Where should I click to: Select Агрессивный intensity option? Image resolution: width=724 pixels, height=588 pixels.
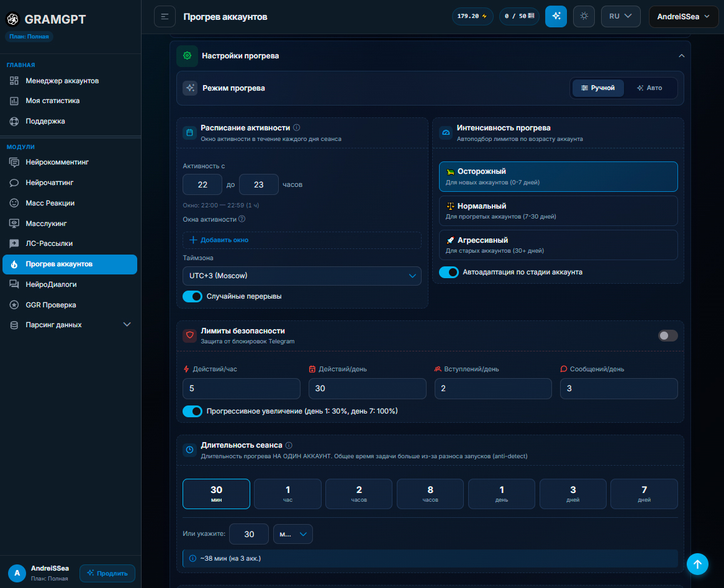[x=558, y=245]
